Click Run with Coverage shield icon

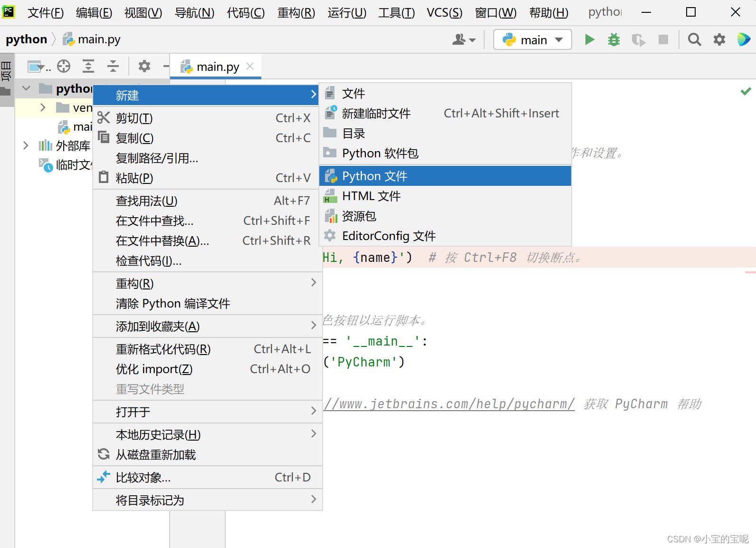[x=639, y=40]
